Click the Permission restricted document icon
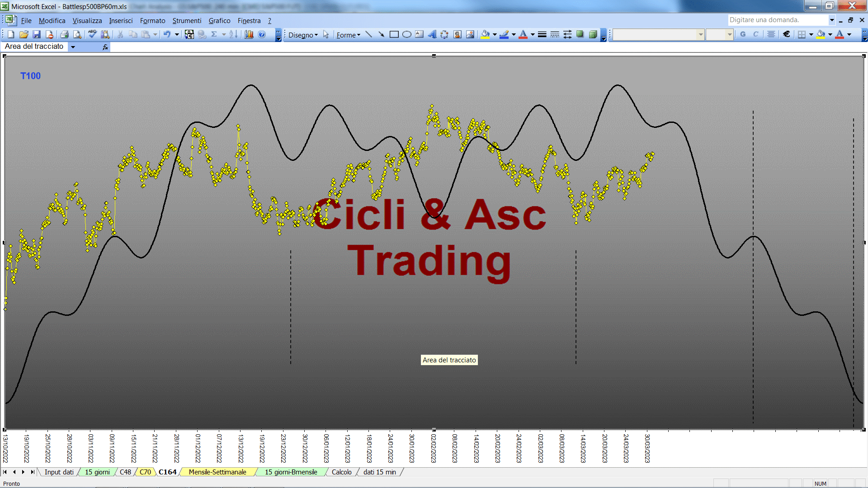Screen dimensions: 868x488 (49, 34)
